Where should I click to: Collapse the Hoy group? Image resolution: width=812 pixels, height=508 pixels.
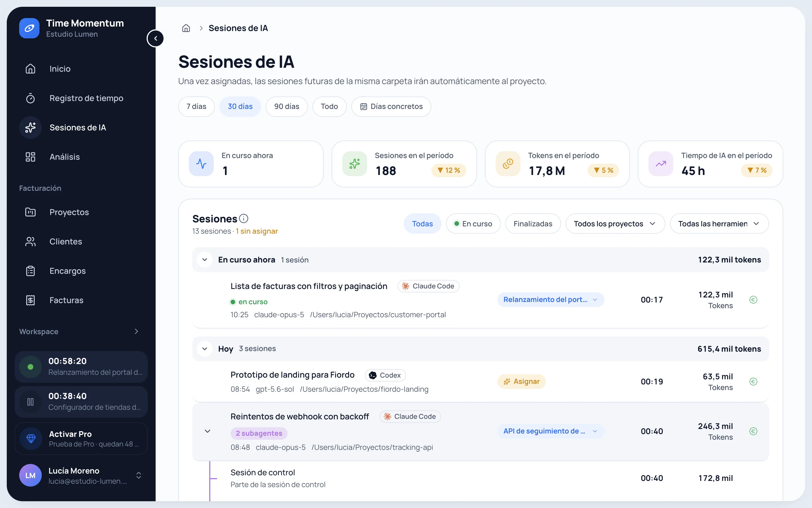(205, 349)
